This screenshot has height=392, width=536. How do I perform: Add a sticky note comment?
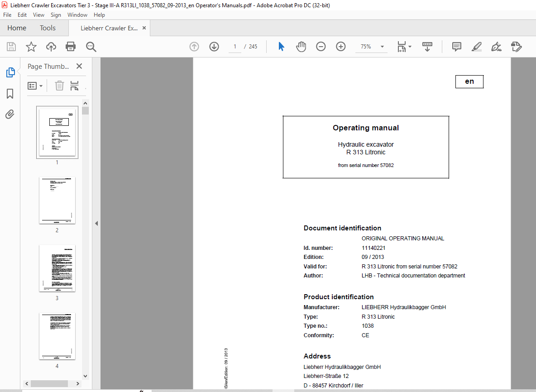coord(457,47)
